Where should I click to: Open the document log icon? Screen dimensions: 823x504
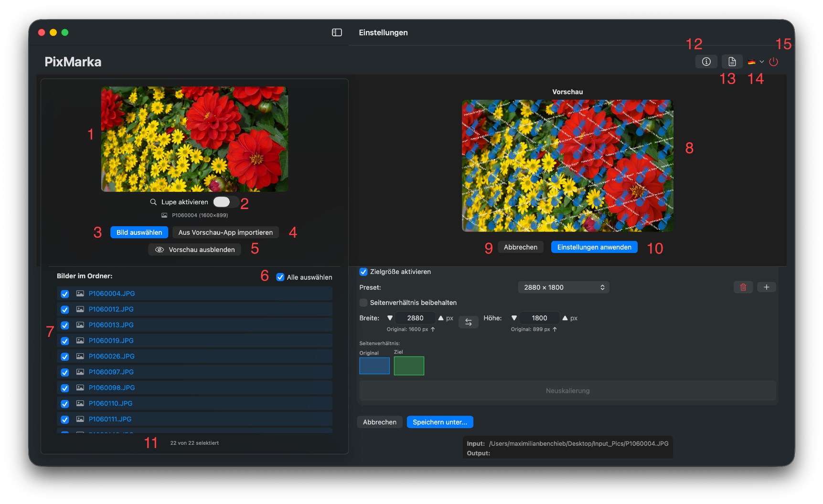tap(732, 62)
